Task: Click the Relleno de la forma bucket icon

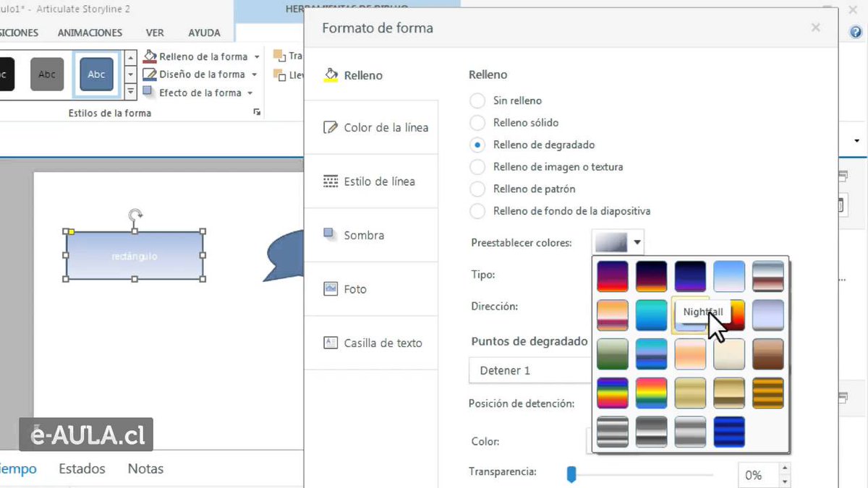Action: pos(150,56)
